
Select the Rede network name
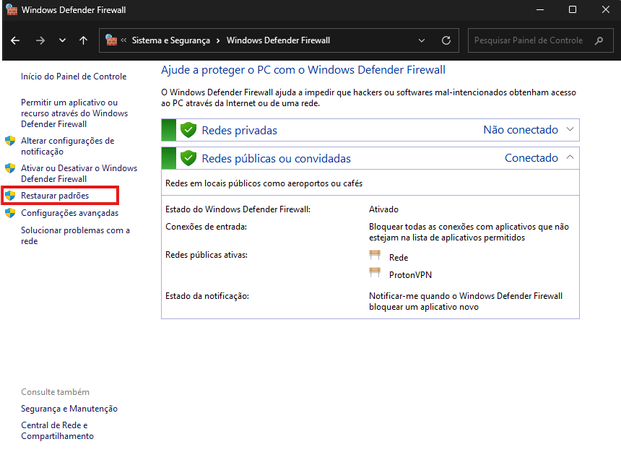pyautogui.click(x=398, y=257)
